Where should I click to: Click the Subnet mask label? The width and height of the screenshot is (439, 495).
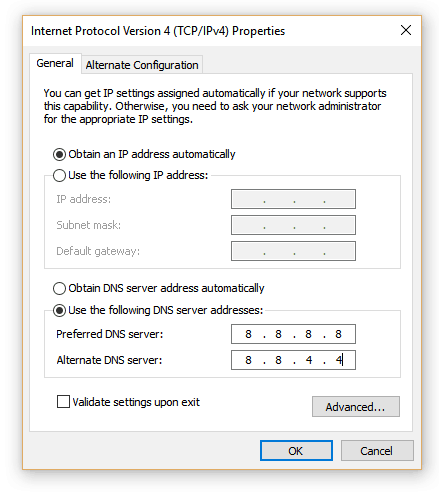89,225
